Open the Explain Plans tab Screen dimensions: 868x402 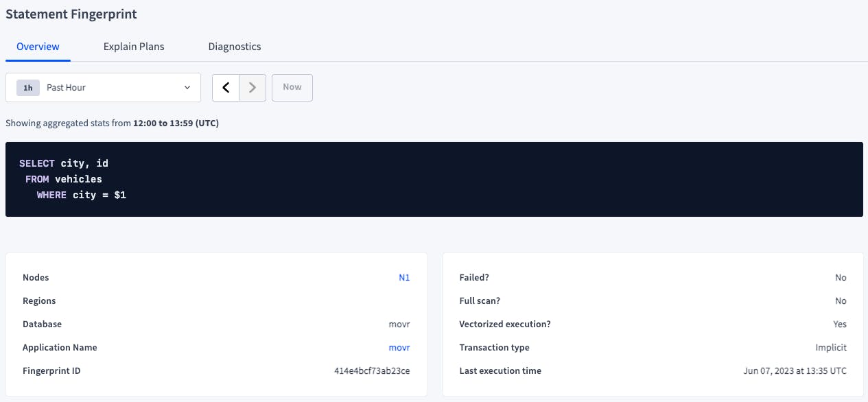coord(134,47)
